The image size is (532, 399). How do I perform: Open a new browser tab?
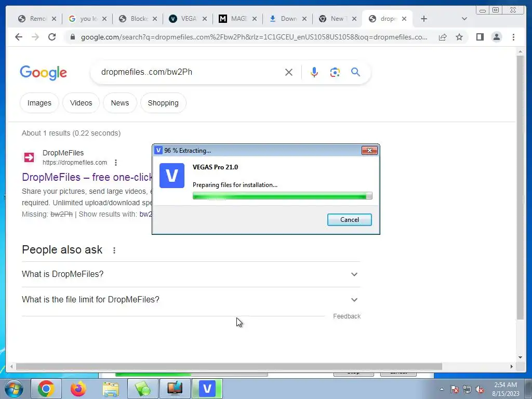tap(424, 19)
